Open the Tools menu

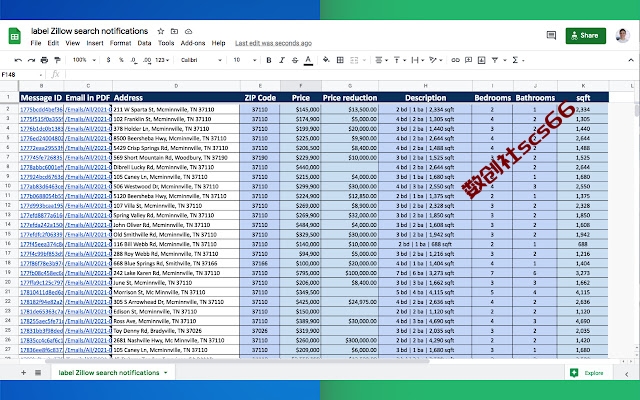pos(166,43)
